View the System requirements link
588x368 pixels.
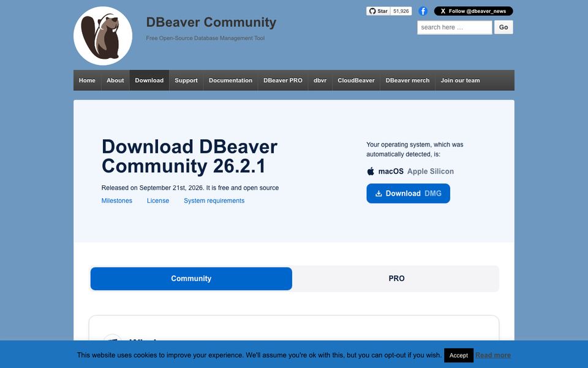pyautogui.click(x=214, y=201)
